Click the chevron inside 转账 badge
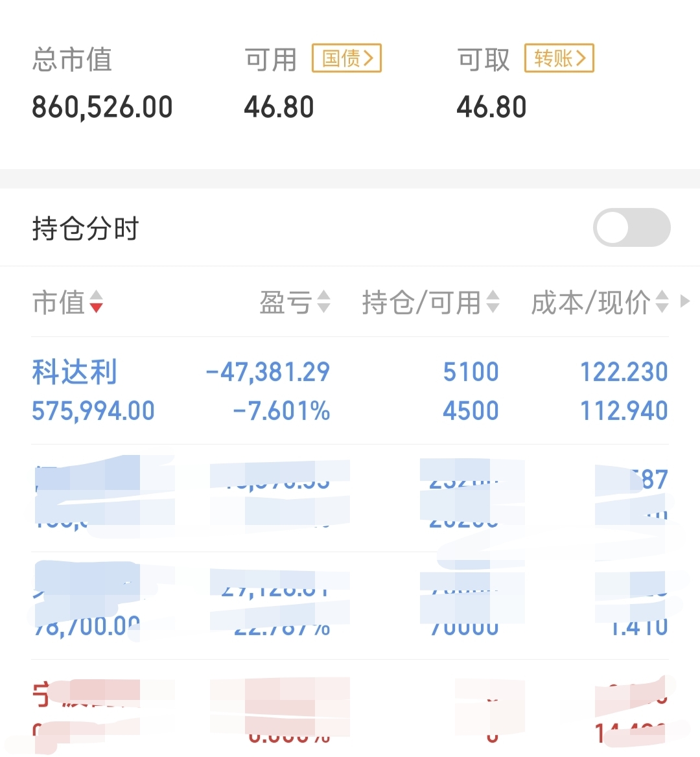This screenshot has width=700, height=757. click(581, 58)
